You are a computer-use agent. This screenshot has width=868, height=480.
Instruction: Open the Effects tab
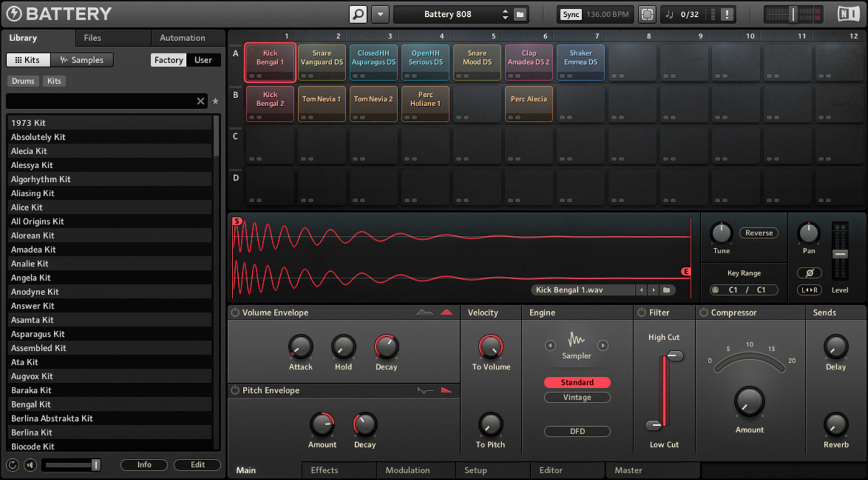(x=324, y=470)
